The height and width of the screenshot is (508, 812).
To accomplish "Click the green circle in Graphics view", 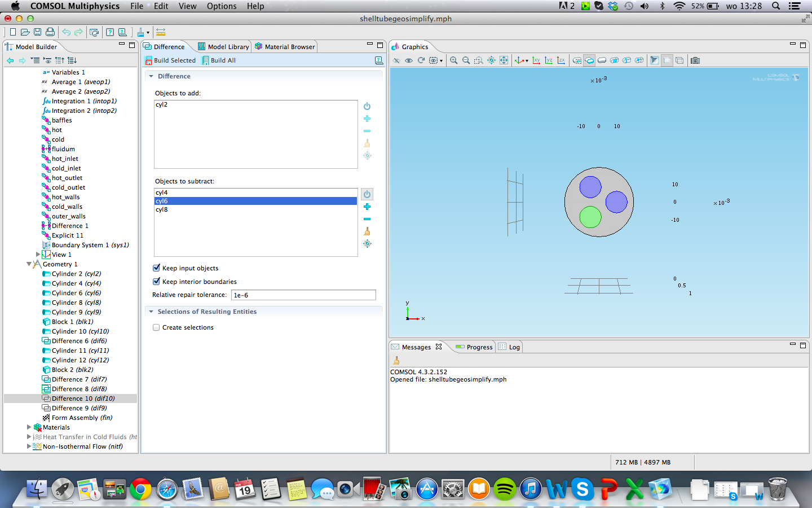I will pos(590,217).
